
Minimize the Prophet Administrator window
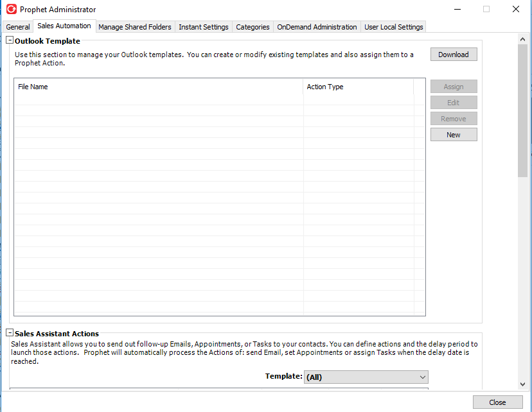pos(457,9)
